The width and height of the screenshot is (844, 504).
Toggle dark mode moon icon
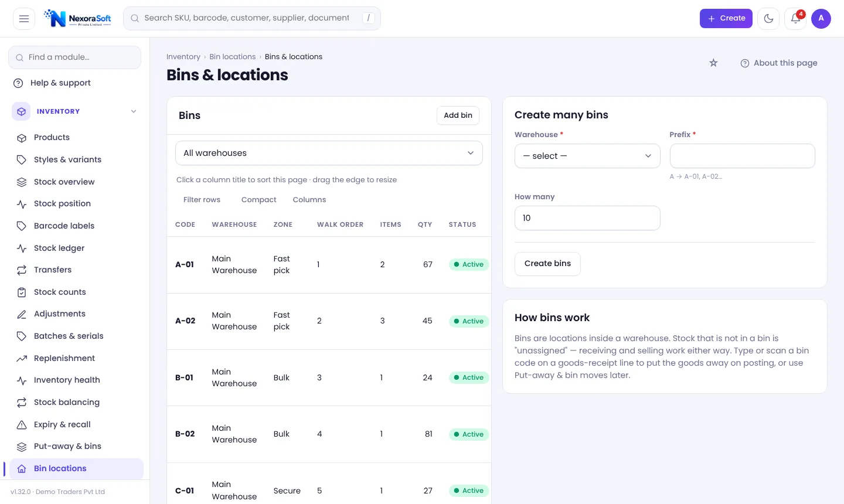click(x=768, y=19)
